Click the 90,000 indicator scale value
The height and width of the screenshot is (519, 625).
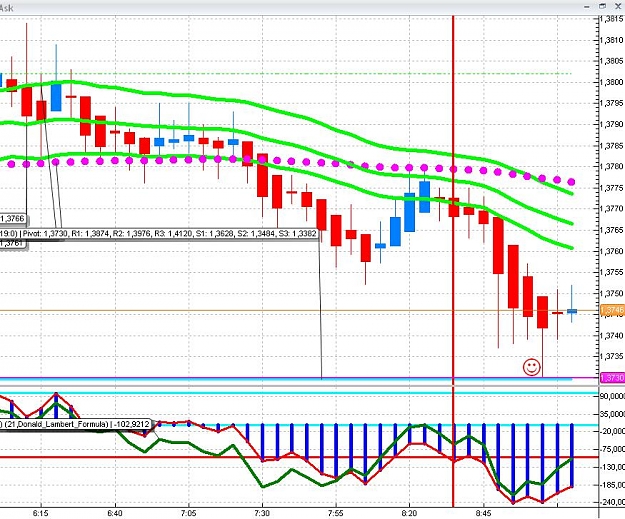(x=613, y=396)
